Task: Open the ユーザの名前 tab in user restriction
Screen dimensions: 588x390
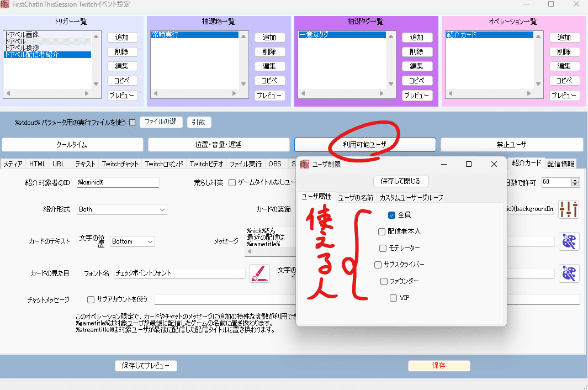Action: pos(356,197)
